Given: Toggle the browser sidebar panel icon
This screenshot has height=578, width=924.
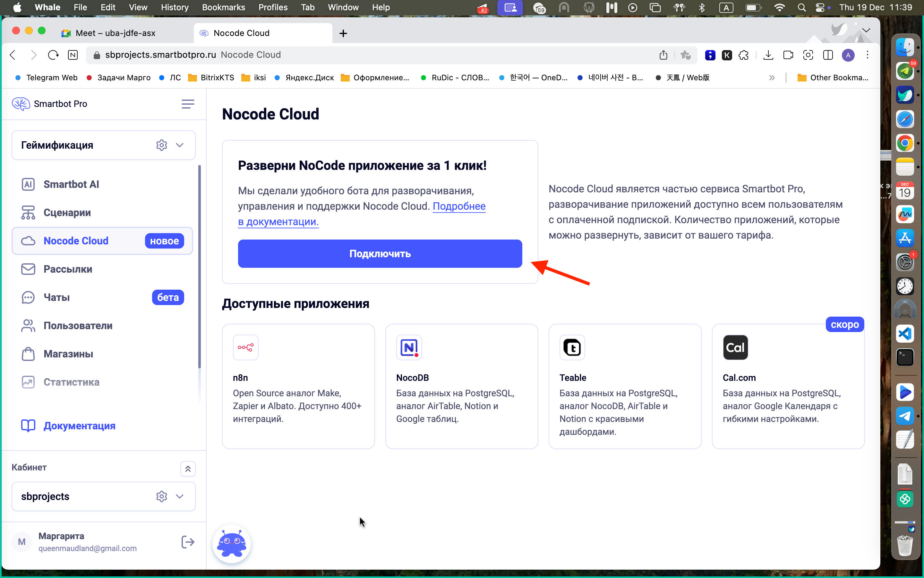Looking at the screenshot, I should 828,55.
